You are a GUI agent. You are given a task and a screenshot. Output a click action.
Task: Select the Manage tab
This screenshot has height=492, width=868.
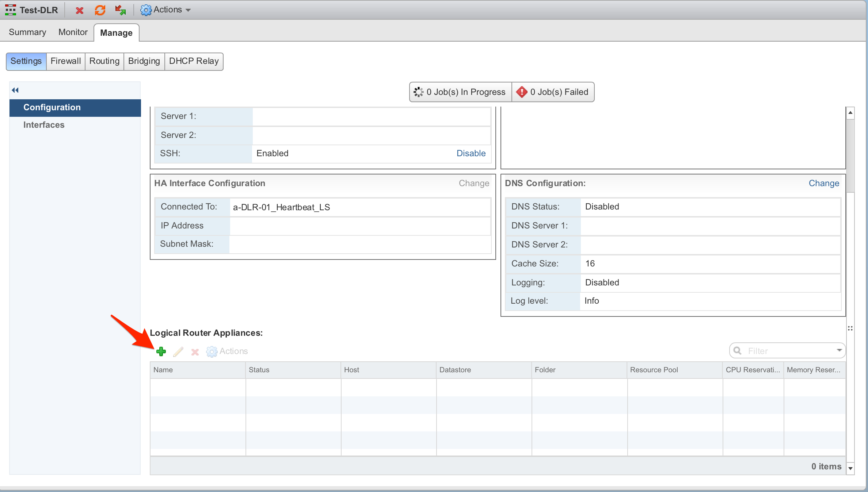[x=116, y=33]
